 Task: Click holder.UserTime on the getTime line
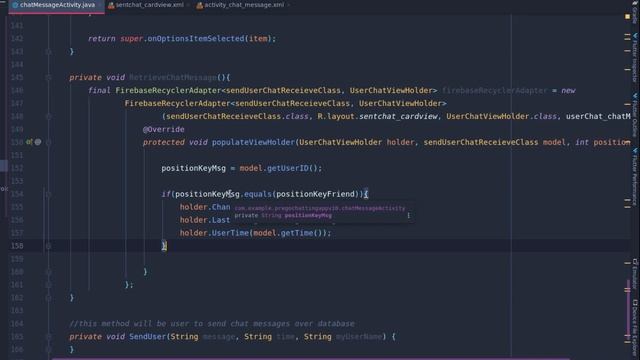(214, 233)
